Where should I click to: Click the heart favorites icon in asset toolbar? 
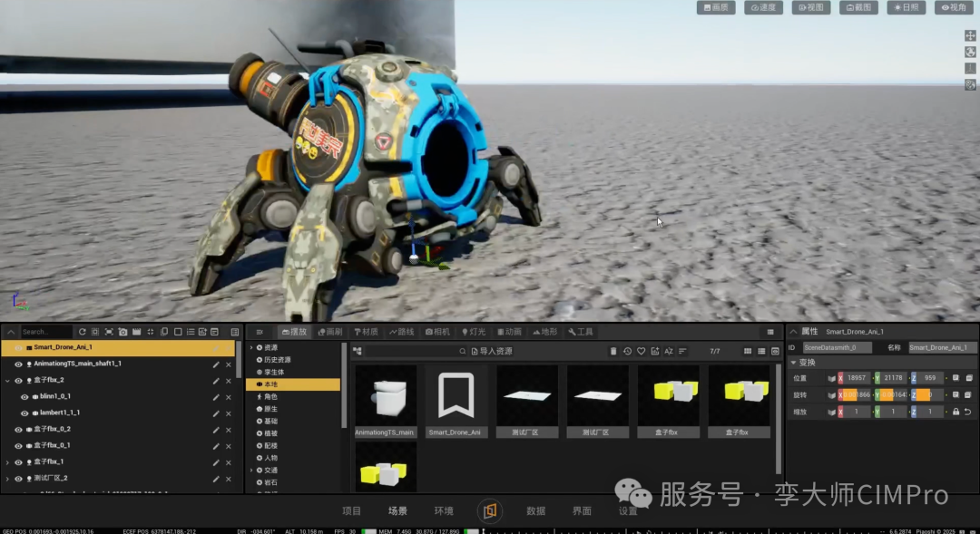tap(641, 351)
